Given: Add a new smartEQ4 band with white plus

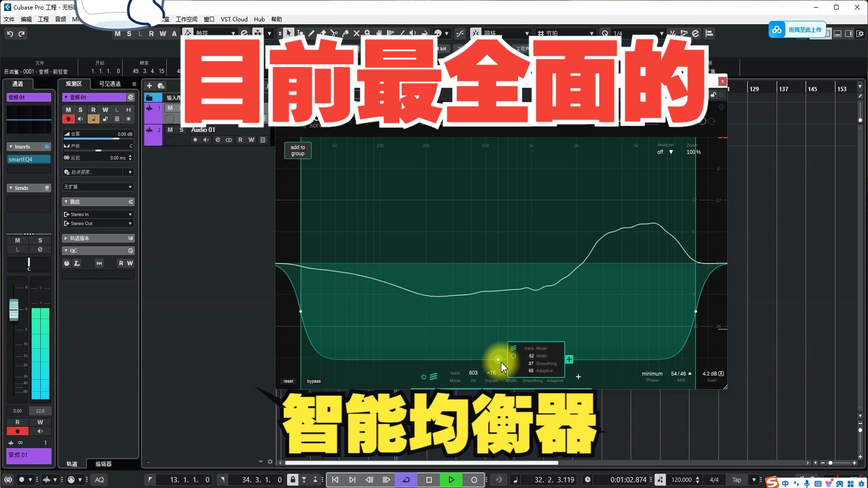Looking at the screenshot, I should pyautogui.click(x=578, y=377).
